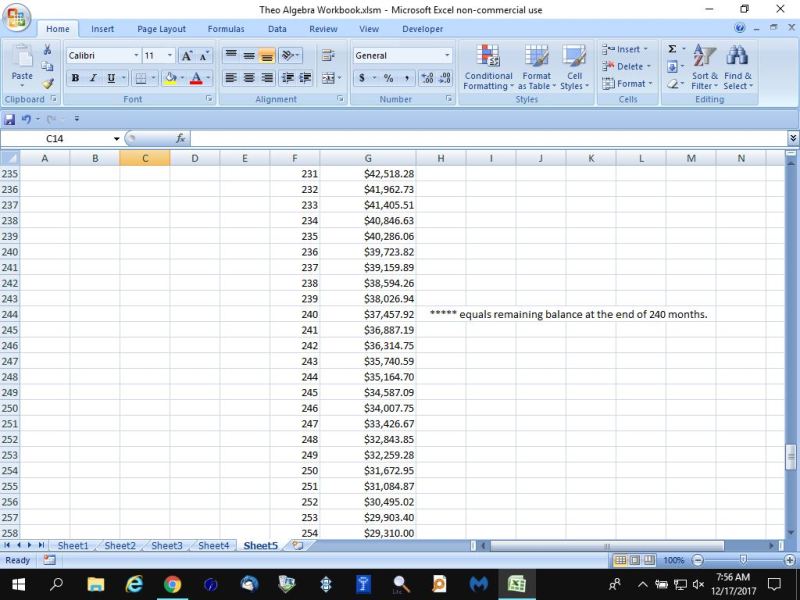This screenshot has height=600, width=800.
Task: Open the Sheet3 worksheet tab
Action: click(167, 545)
